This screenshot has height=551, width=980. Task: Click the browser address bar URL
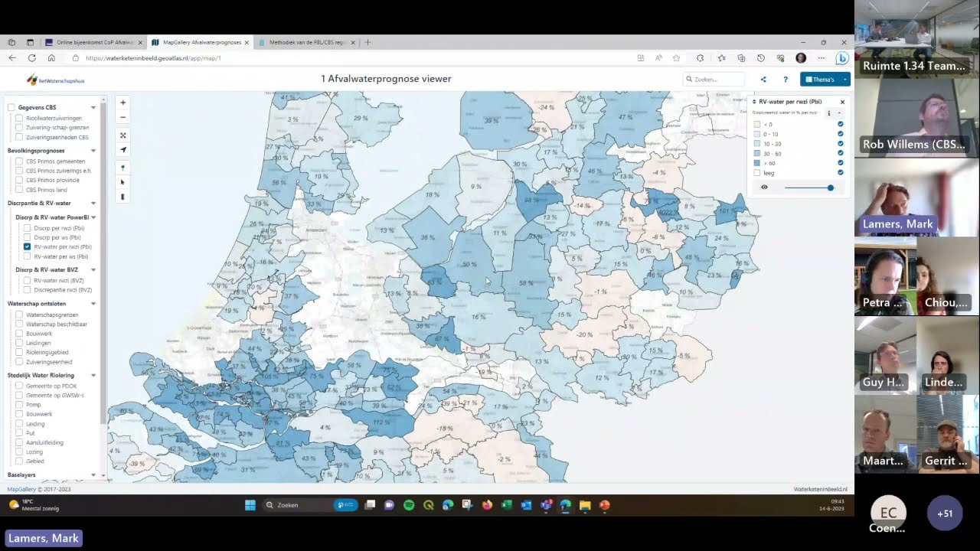click(153, 58)
